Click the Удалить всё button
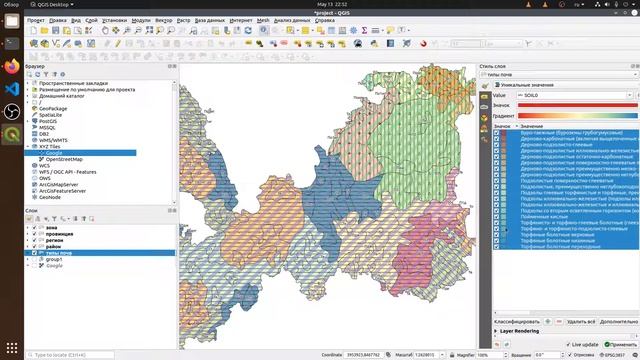The image size is (640, 360). [x=581, y=322]
